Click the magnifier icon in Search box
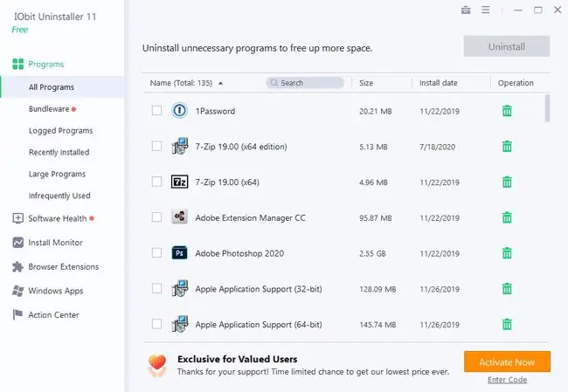This screenshot has height=392, width=568. (x=274, y=83)
